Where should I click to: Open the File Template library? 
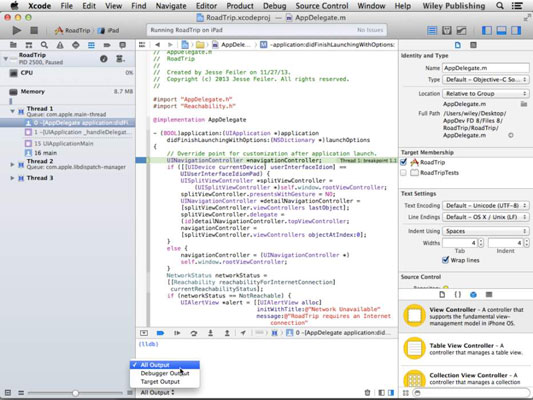click(x=442, y=295)
